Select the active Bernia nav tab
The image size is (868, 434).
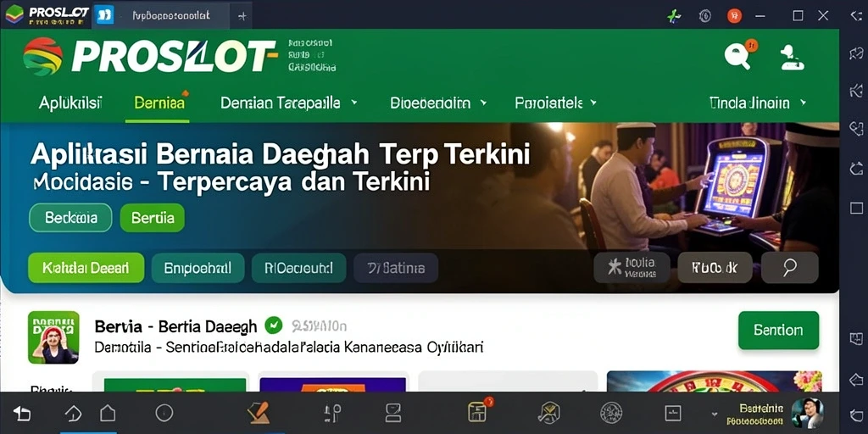pyautogui.click(x=159, y=103)
